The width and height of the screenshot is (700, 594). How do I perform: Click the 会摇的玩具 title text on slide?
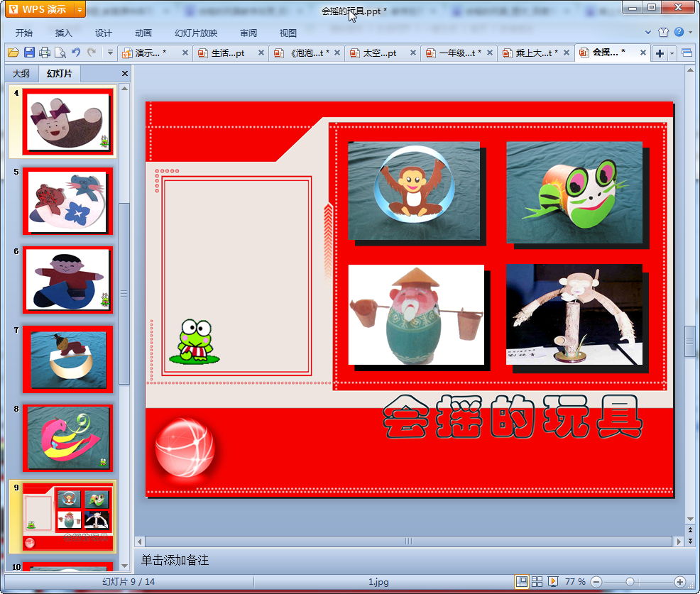coord(513,417)
